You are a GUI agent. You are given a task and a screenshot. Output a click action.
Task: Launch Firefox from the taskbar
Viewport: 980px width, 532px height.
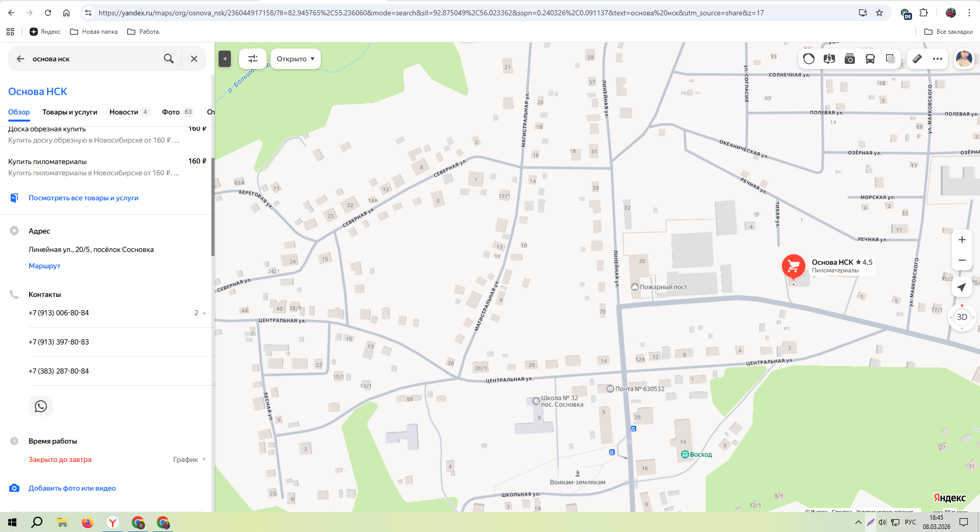(87, 522)
